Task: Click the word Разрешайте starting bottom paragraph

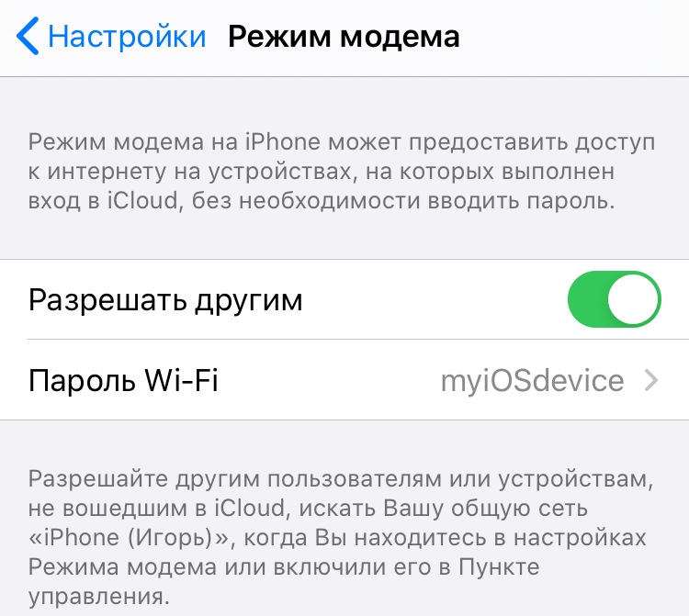Action: [x=98, y=478]
